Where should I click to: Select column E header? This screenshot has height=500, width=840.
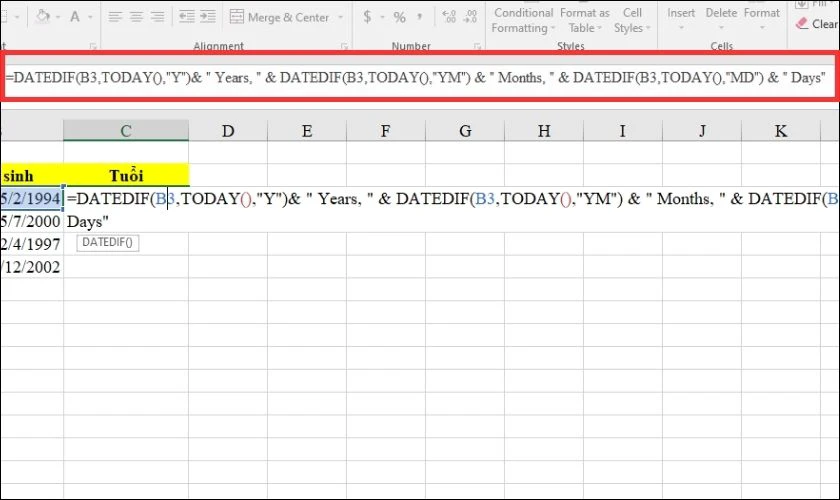(307, 131)
